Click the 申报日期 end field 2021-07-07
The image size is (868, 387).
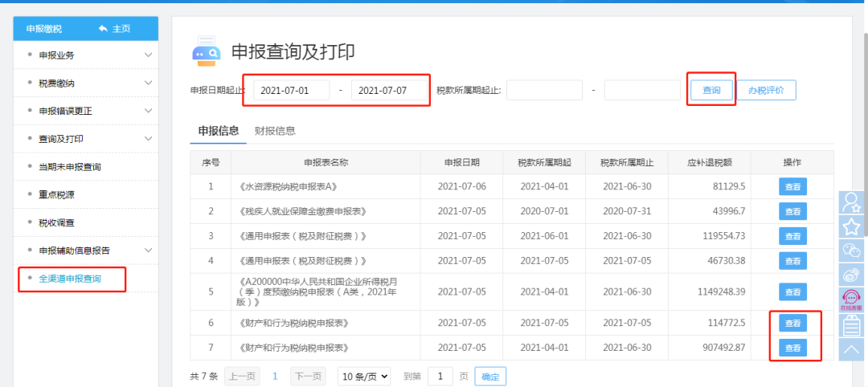[x=389, y=90]
